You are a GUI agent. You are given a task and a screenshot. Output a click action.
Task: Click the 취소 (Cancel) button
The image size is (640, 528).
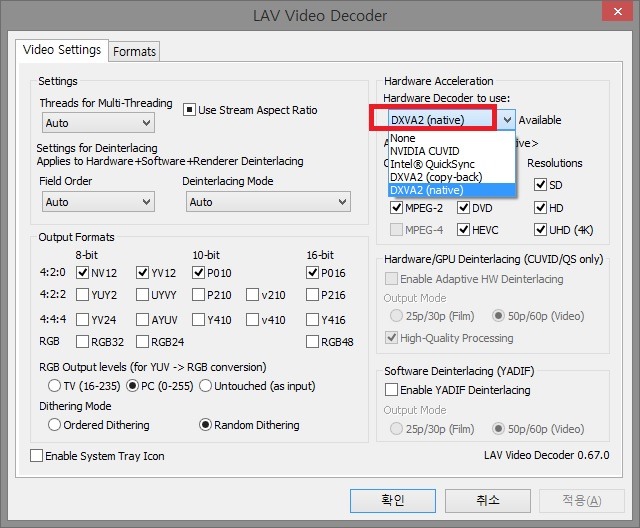coord(488,501)
